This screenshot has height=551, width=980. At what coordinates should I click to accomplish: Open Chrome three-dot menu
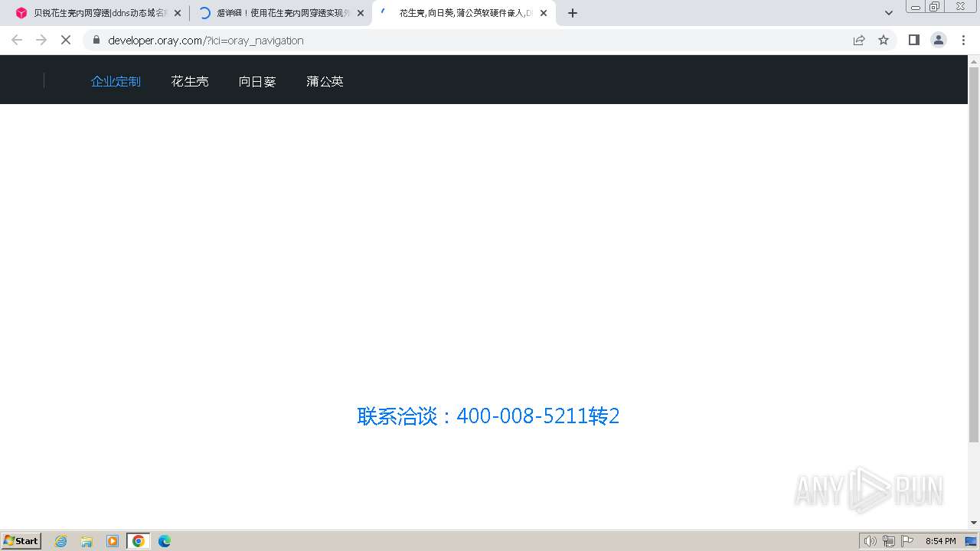pos(964,40)
